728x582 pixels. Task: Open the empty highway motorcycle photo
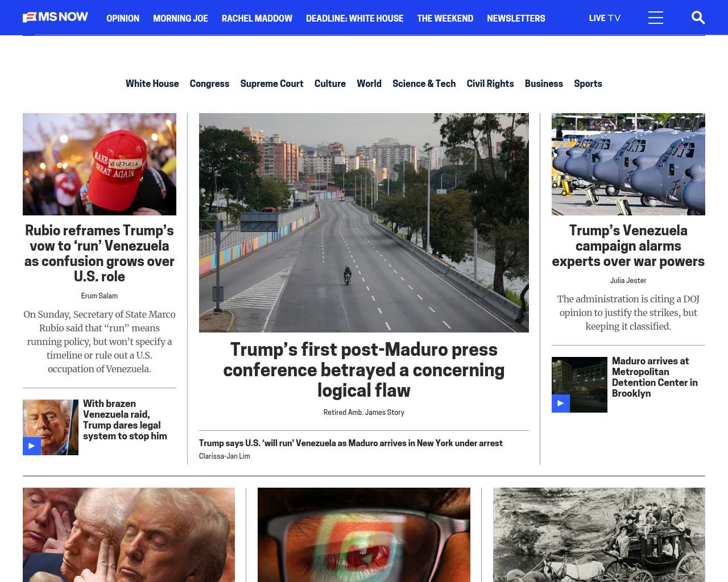364,223
